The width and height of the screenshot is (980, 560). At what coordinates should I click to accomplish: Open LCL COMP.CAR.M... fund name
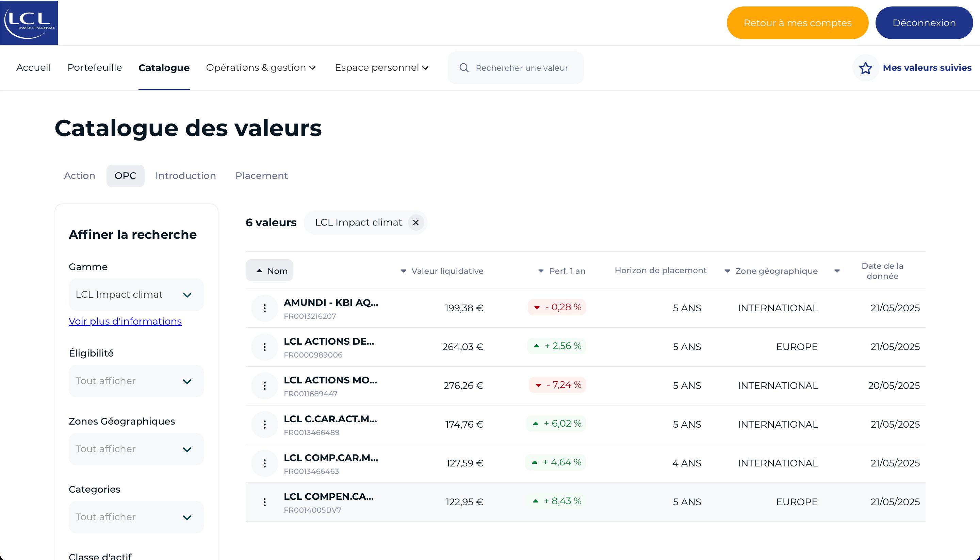(x=331, y=458)
